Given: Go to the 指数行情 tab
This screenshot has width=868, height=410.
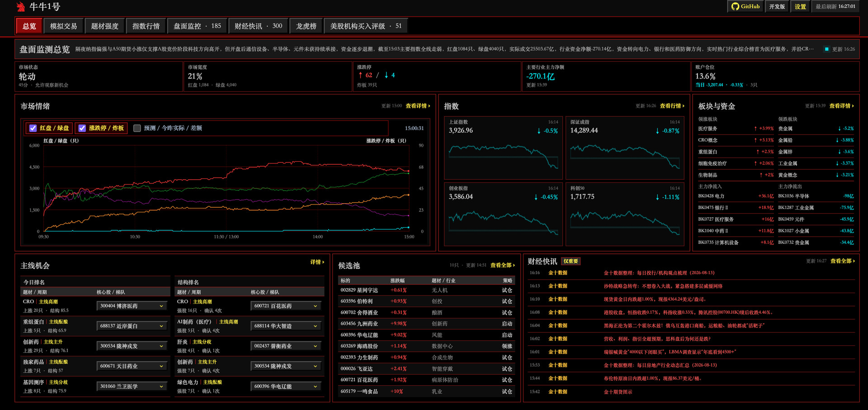Looking at the screenshot, I should [x=146, y=26].
